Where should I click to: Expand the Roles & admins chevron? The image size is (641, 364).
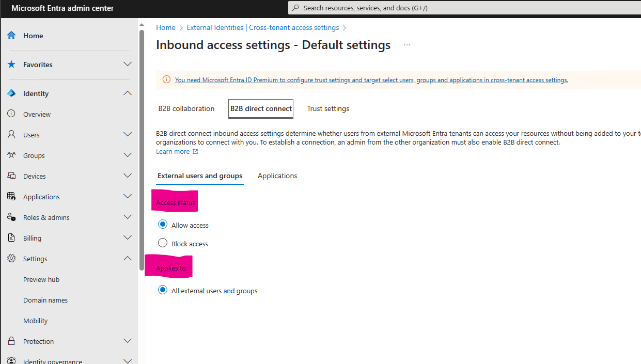(x=128, y=217)
